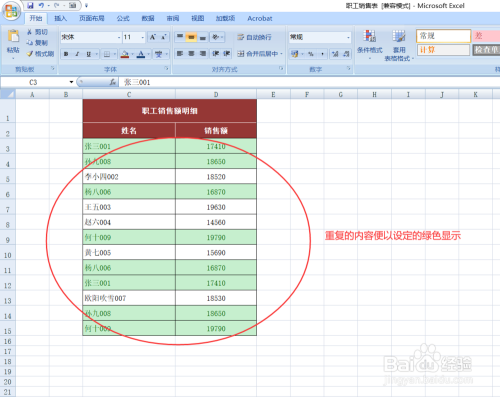Click the Fill Color paint bucket
500x397 pixels.
pos(125,54)
